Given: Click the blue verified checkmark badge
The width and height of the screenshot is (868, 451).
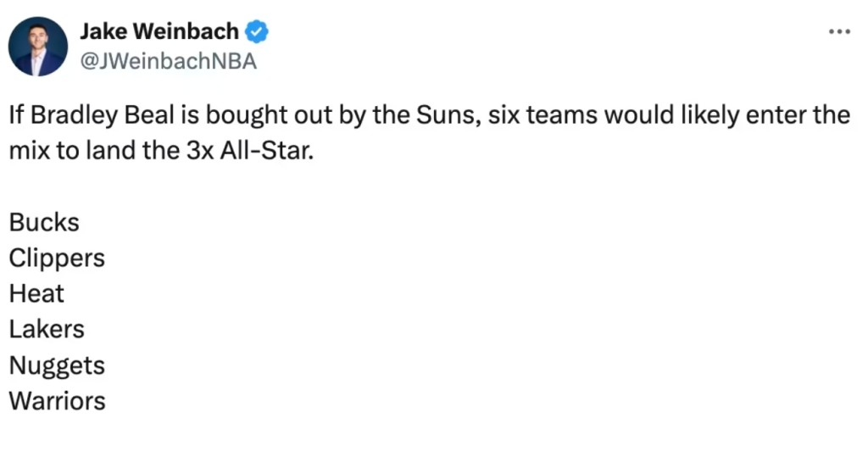Looking at the screenshot, I should [257, 32].
